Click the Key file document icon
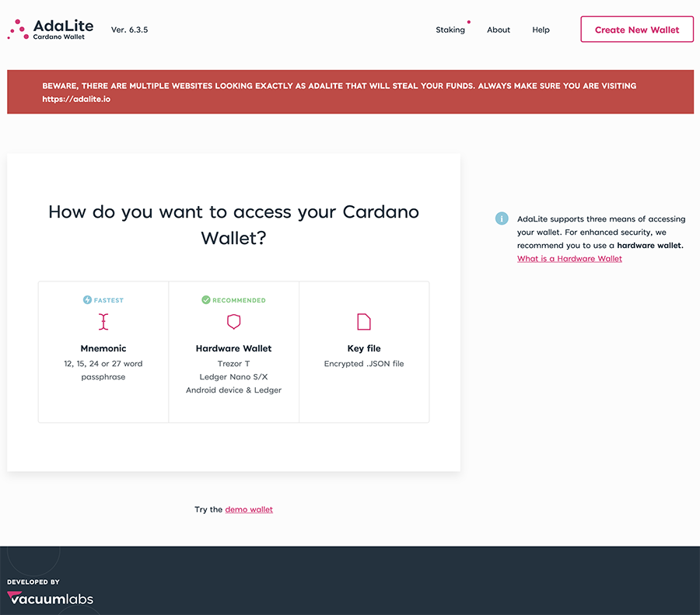The width and height of the screenshot is (700, 615). [364, 321]
